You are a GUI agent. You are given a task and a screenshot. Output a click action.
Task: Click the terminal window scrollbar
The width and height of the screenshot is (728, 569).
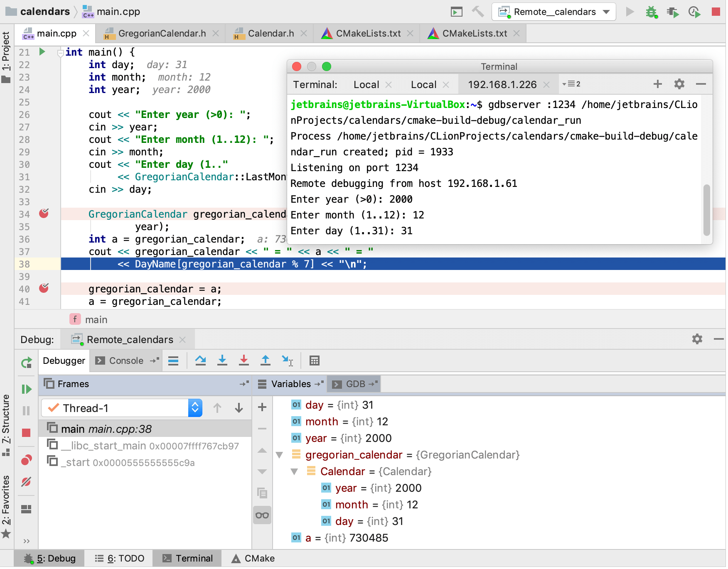tap(706, 208)
